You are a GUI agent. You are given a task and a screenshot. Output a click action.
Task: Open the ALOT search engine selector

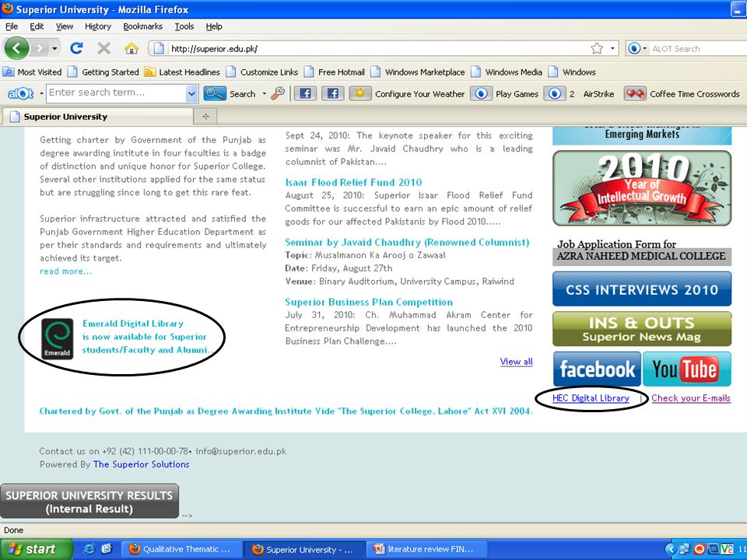tap(637, 48)
